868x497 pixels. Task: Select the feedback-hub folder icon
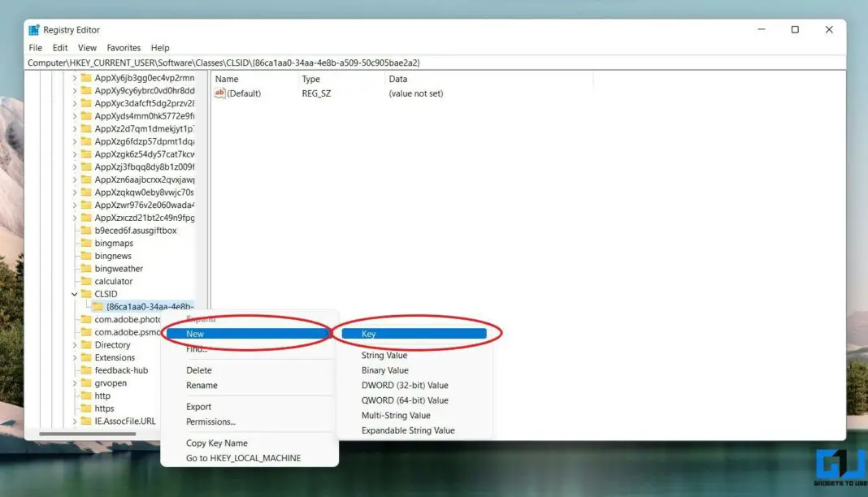(86, 370)
